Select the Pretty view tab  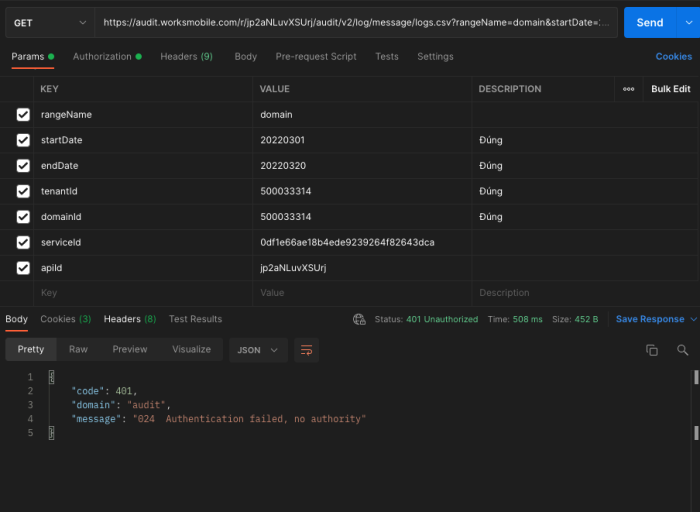tap(31, 350)
